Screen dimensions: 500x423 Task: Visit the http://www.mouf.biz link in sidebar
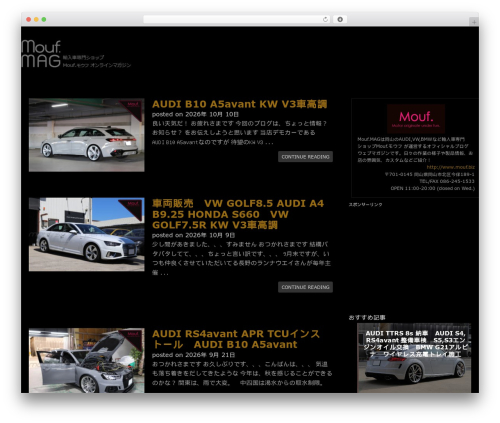tap(450, 167)
